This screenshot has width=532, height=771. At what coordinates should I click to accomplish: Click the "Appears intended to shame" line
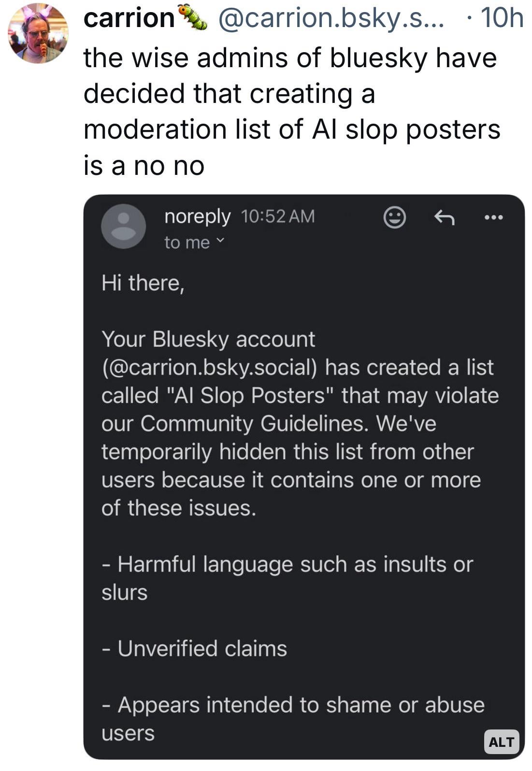coord(293,705)
